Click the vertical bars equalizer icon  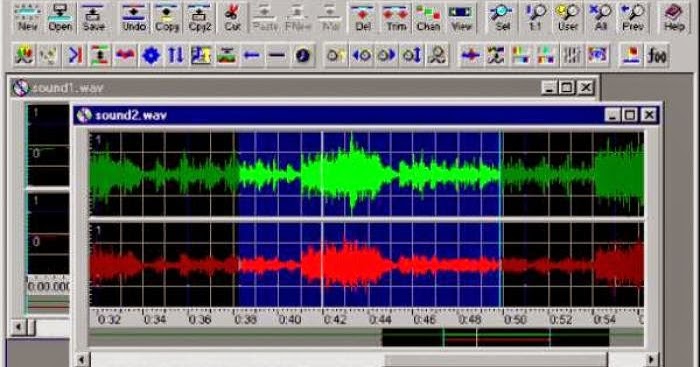click(572, 55)
